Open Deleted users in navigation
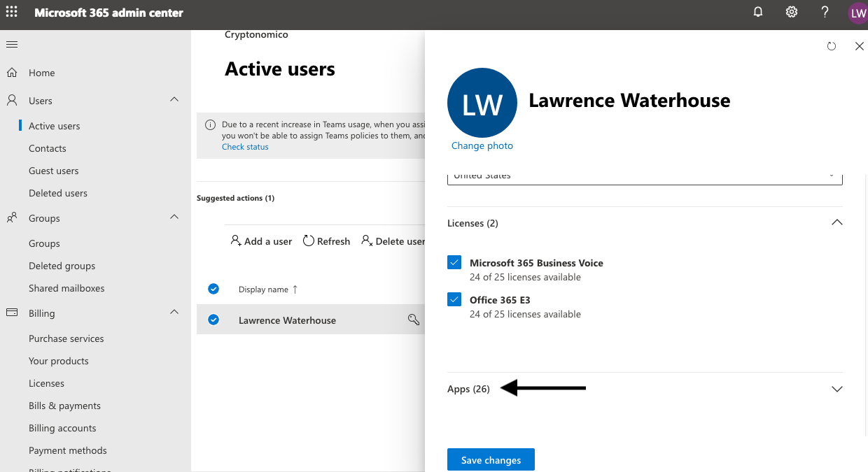The image size is (868, 472). [58, 193]
